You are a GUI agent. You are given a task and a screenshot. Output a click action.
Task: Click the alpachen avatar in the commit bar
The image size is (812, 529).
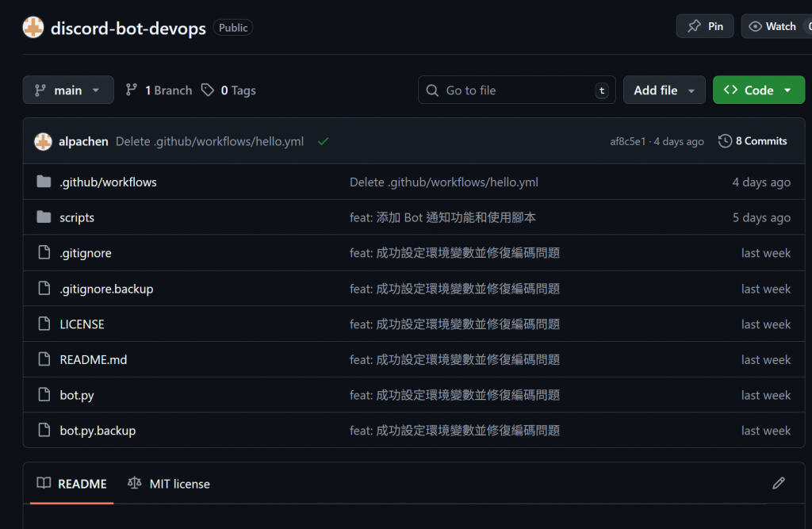pos(43,141)
